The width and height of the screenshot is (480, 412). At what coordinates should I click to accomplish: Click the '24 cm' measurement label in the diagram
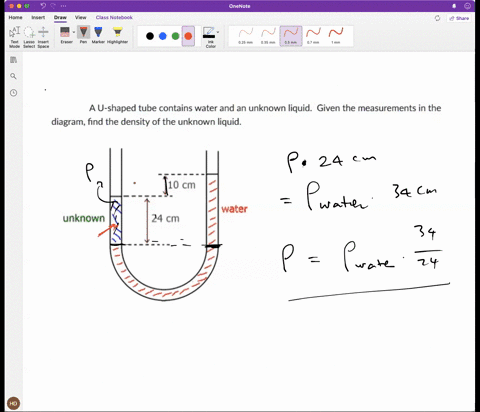(x=165, y=218)
